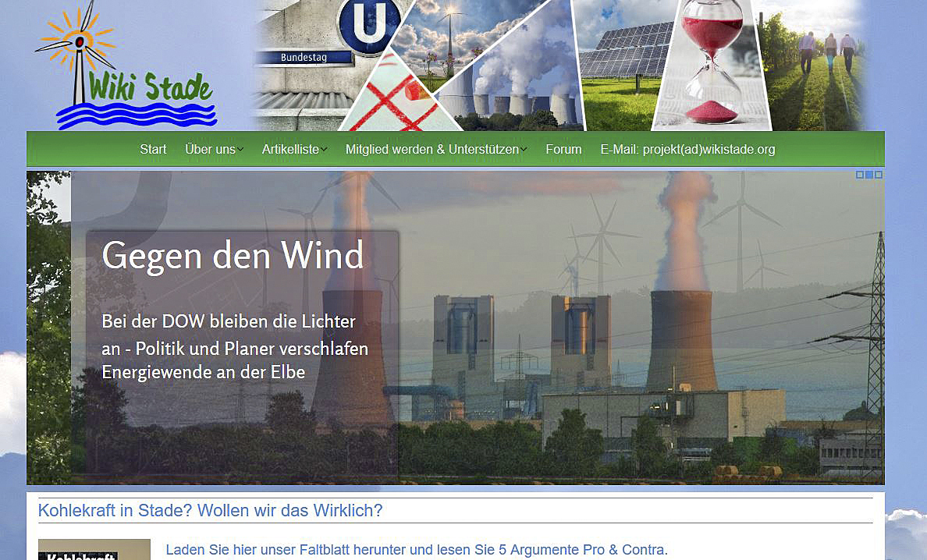Expand the Mitglied werden & Unterstützen chevron
The image size is (927, 560).
point(524,150)
